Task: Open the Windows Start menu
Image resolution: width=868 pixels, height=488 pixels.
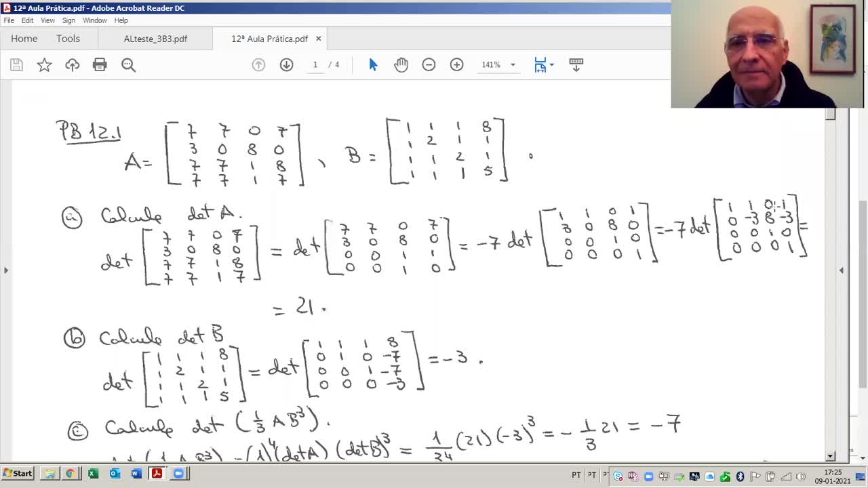Action: coord(18,474)
